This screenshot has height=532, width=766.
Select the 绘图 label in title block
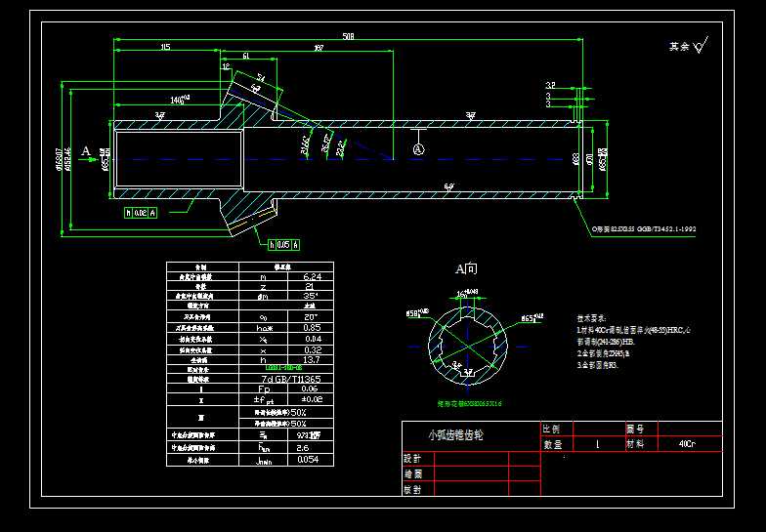[412, 474]
